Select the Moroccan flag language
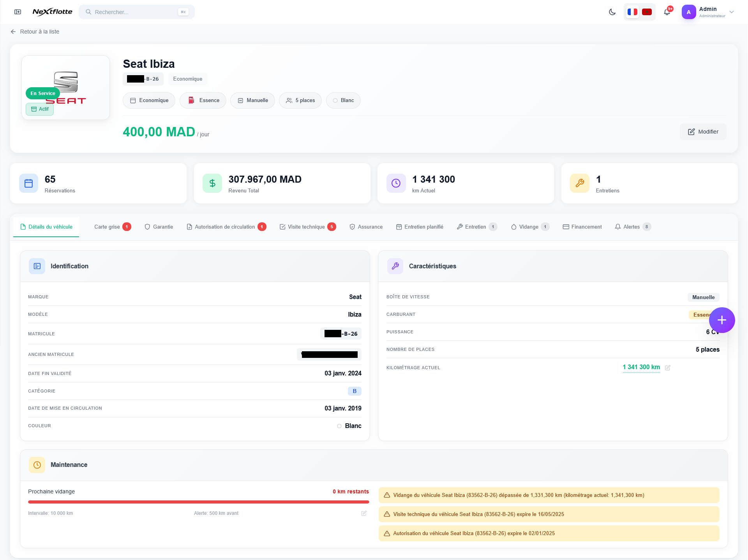The width and height of the screenshot is (748, 560). (x=647, y=12)
